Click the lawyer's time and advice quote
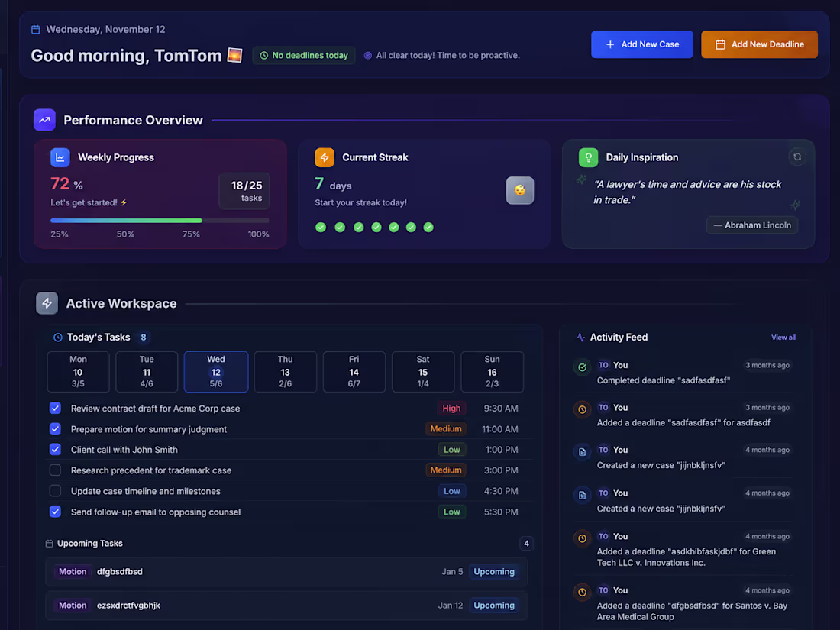840x630 pixels. click(x=687, y=192)
